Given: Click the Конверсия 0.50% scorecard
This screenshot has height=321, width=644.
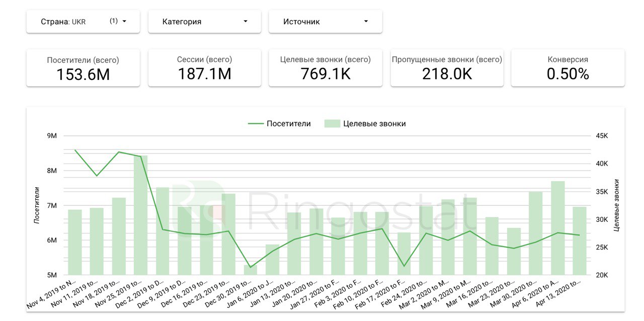Looking at the screenshot, I should pos(568,68).
